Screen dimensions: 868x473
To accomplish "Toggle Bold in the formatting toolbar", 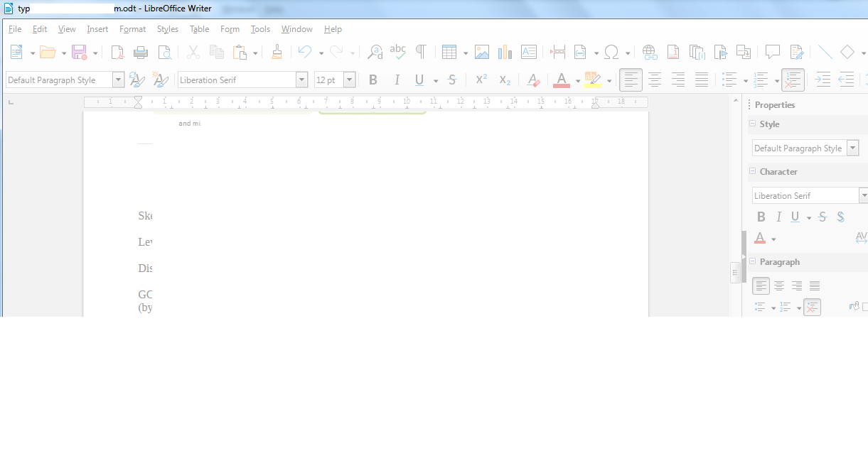I will (x=373, y=80).
